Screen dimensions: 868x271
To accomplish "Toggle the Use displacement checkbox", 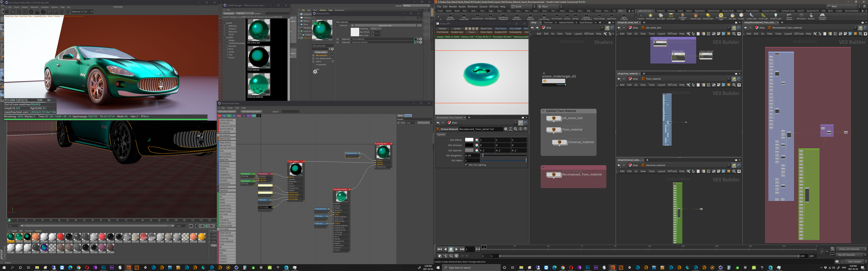I will pyautogui.click(x=333, y=59).
